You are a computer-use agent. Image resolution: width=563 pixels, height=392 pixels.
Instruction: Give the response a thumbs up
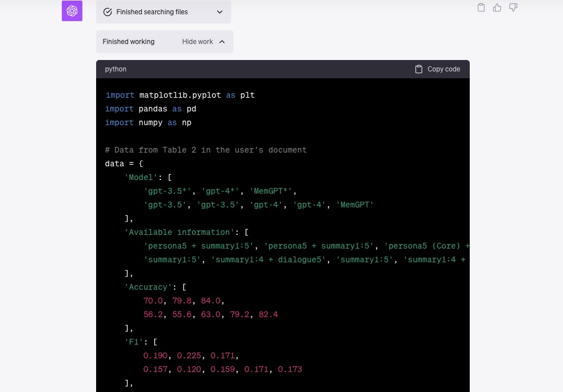pyautogui.click(x=497, y=7)
